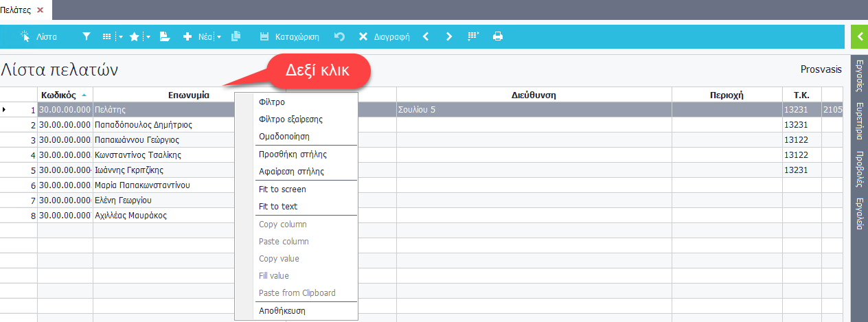Expand the Νέα dropdown arrow
868x322 pixels.
(219, 37)
